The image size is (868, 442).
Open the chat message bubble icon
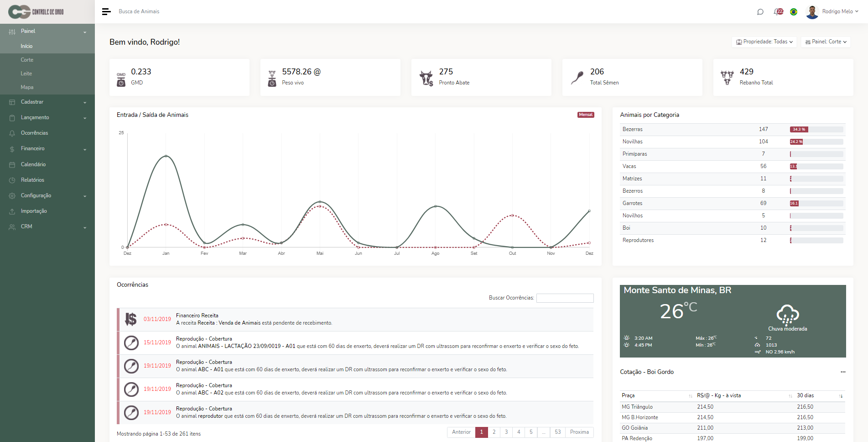(x=760, y=12)
